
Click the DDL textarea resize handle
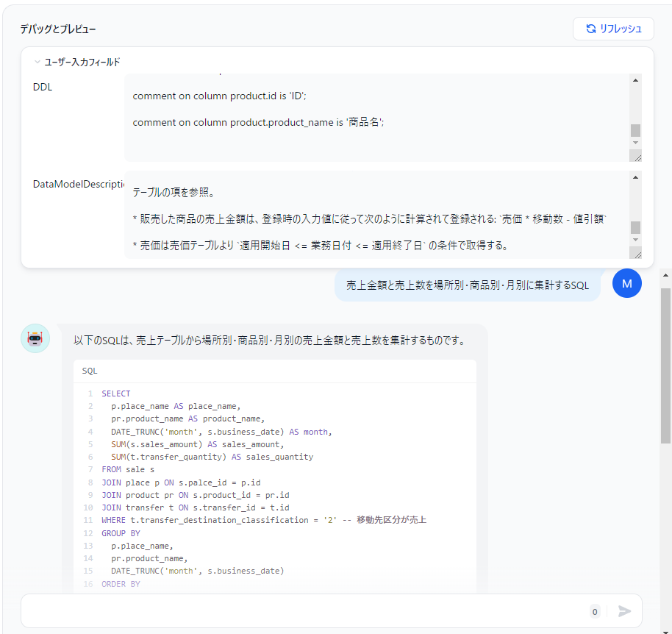click(x=637, y=157)
